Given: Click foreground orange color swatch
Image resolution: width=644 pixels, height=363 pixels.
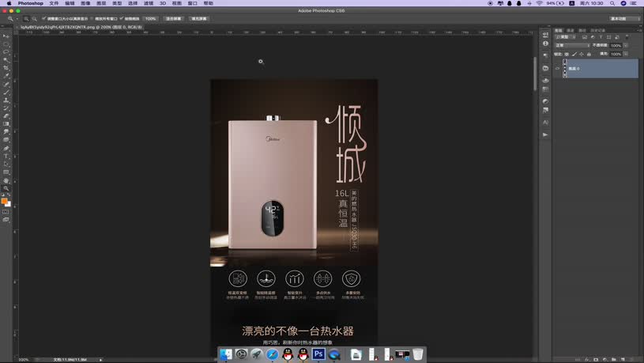Looking at the screenshot, I should pos(5,201).
